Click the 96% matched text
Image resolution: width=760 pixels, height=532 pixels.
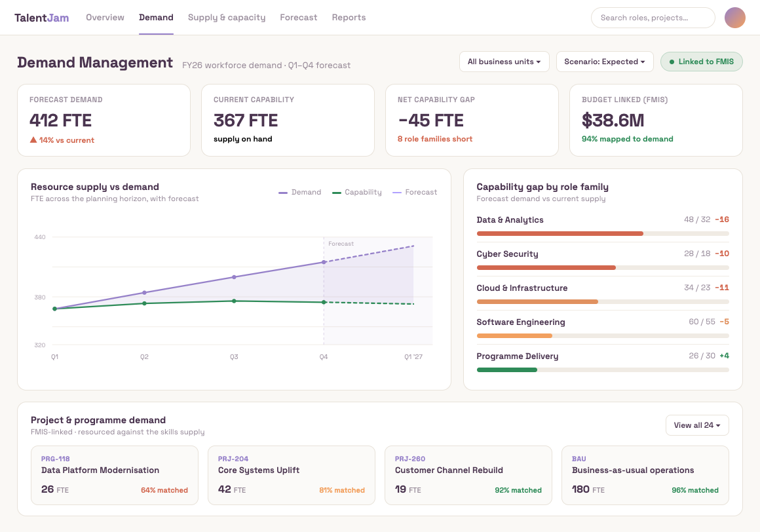click(x=695, y=490)
